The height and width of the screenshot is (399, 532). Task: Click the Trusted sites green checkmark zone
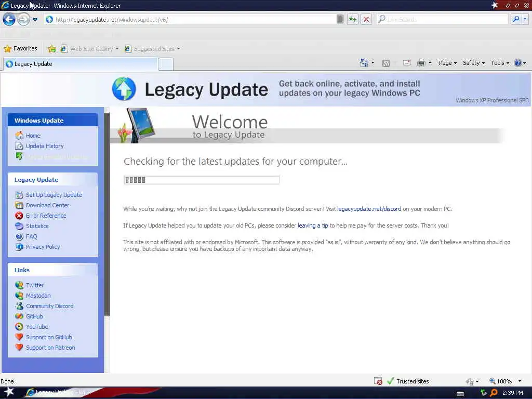[x=408, y=381]
